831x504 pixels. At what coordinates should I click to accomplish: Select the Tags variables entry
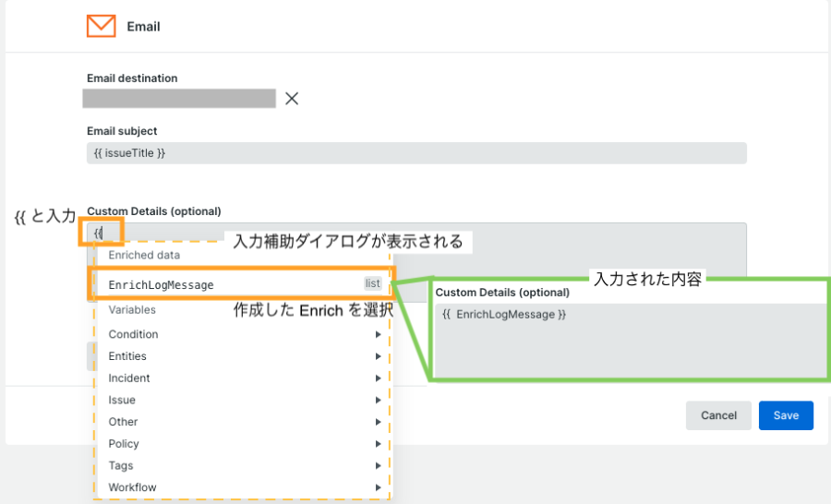[x=121, y=466]
